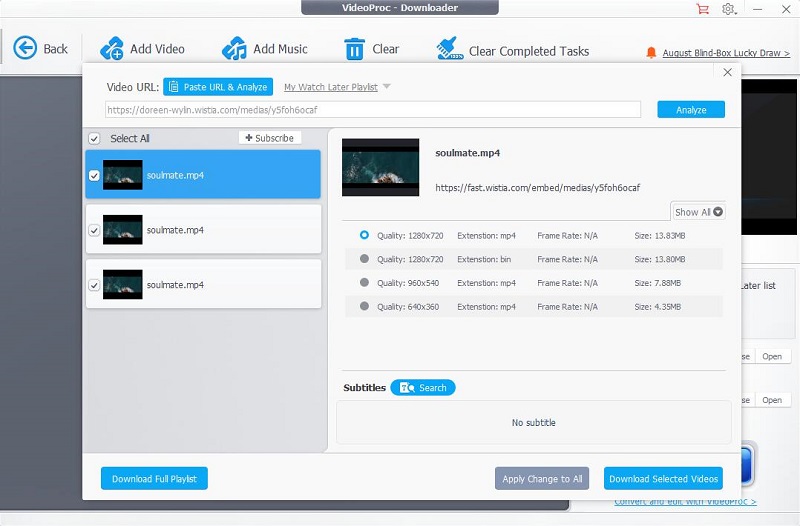Uncheck the third soulmate.mp4 checkbox

coord(94,285)
